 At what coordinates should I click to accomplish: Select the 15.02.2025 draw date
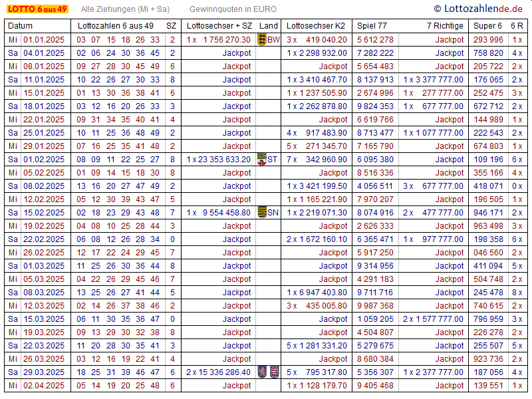point(44,213)
